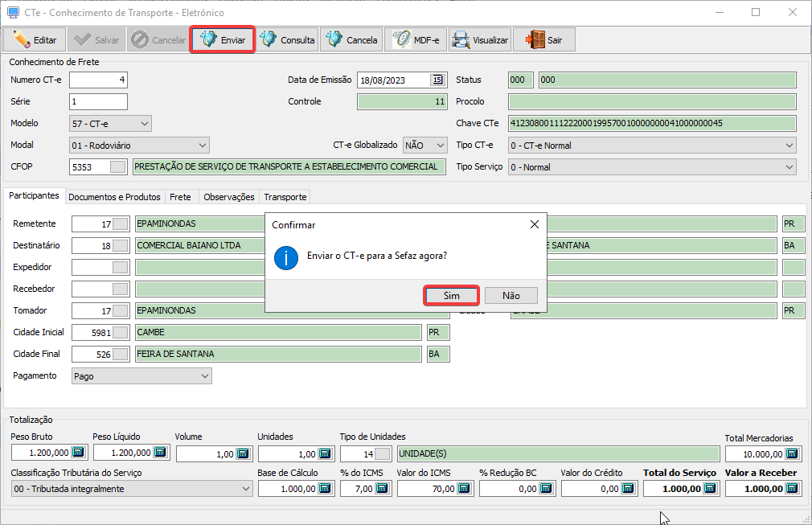
Task: Close the Confirmar dialog
Action: [x=535, y=224]
